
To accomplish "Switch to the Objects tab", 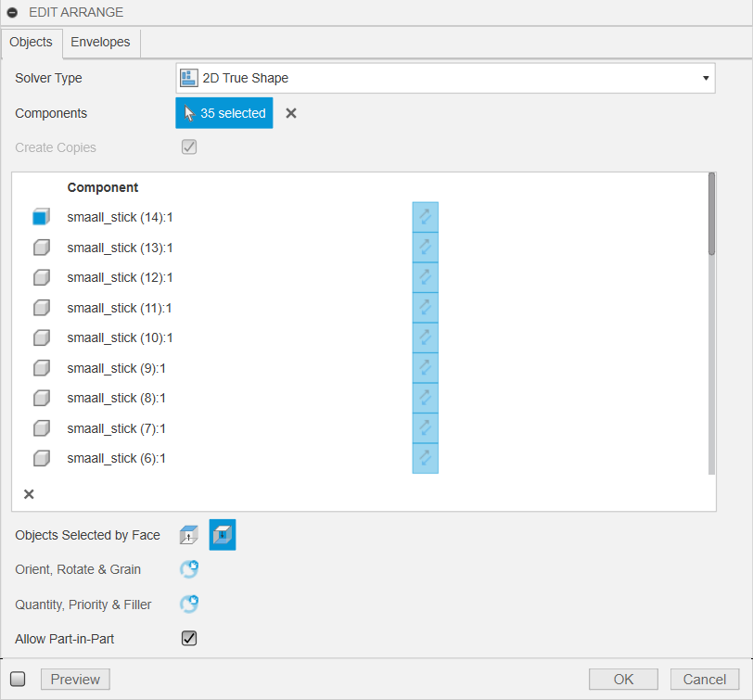I will pos(32,43).
